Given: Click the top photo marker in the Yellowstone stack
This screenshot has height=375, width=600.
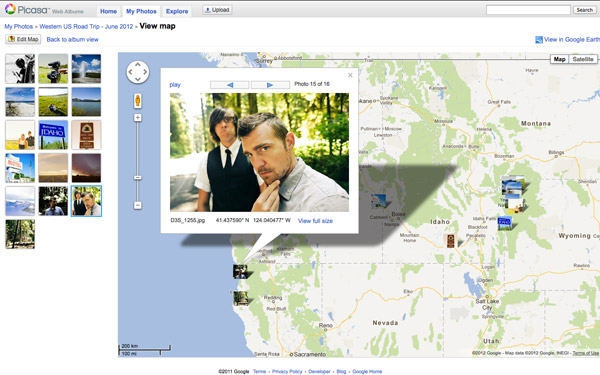Looking at the screenshot, I should 512,184.
